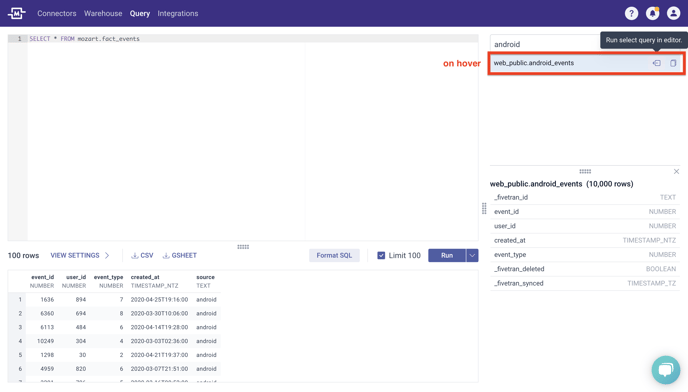The image size is (688, 392).
Task: Open the notifications bell icon
Action: [652, 14]
